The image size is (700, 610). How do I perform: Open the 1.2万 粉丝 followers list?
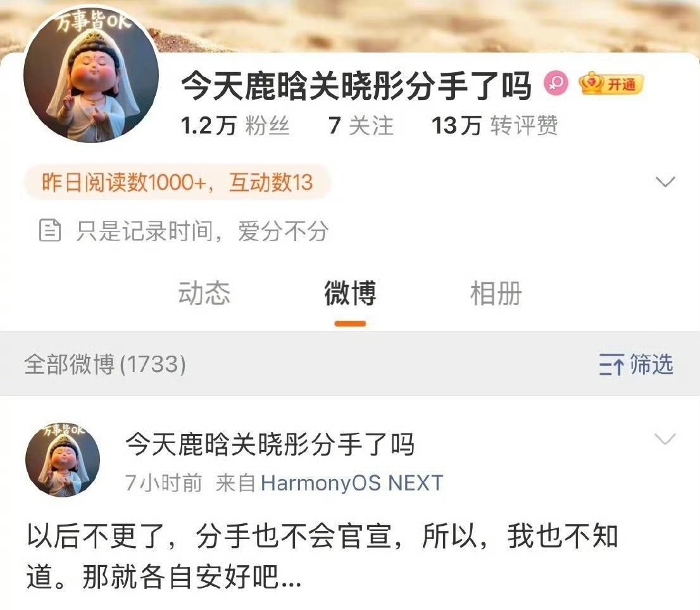tap(235, 125)
